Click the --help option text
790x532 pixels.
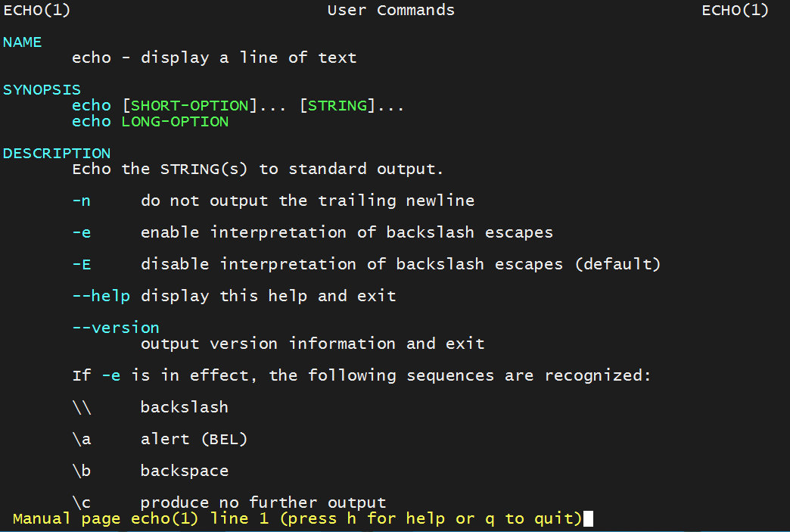tap(101, 296)
